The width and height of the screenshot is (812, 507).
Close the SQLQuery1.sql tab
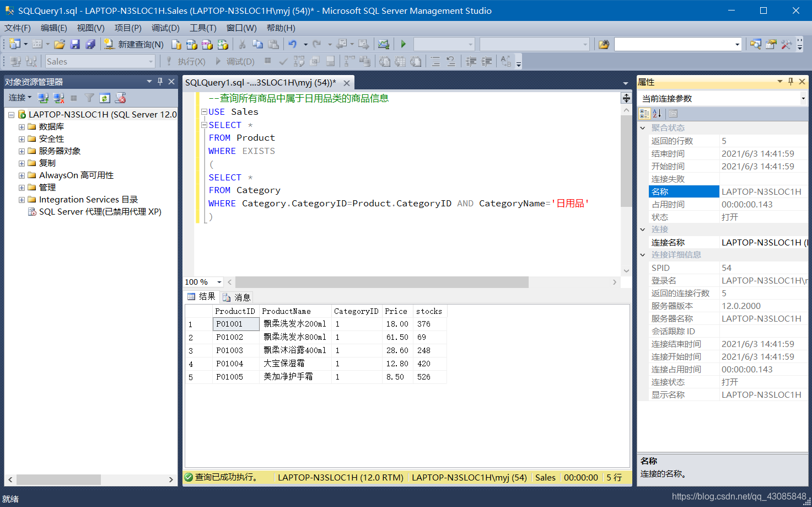point(347,83)
